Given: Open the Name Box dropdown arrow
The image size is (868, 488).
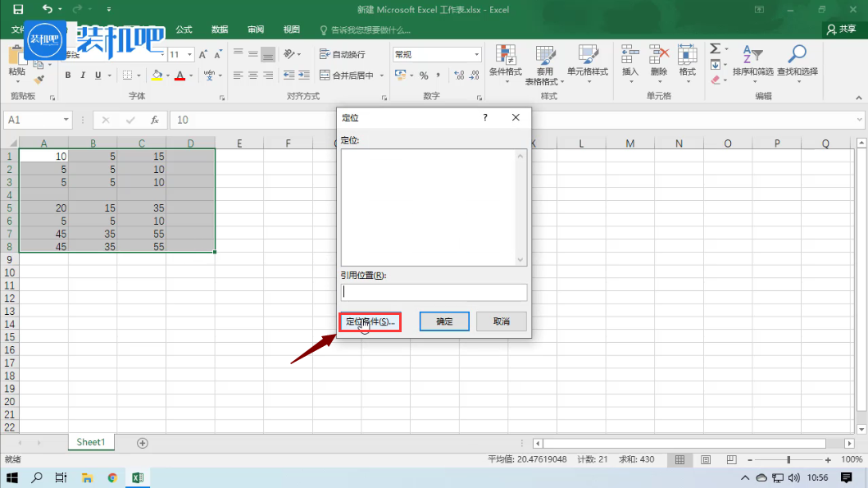Looking at the screenshot, I should pos(66,120).
